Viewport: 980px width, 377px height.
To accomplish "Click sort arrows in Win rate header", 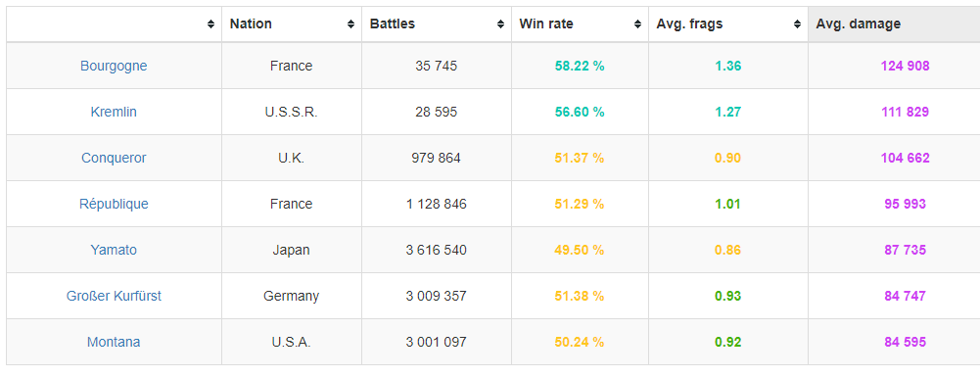I will pyautogui.click(x=637, y=24).
